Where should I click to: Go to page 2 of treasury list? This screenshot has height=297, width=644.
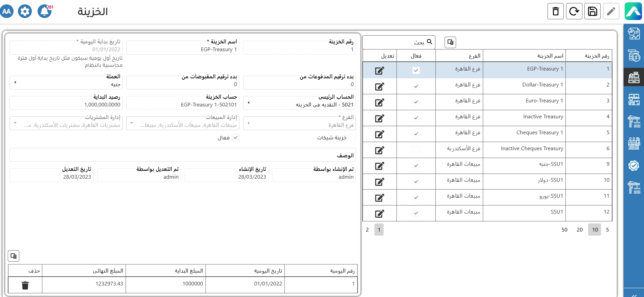pyautogui.click(x=367, y=230)
